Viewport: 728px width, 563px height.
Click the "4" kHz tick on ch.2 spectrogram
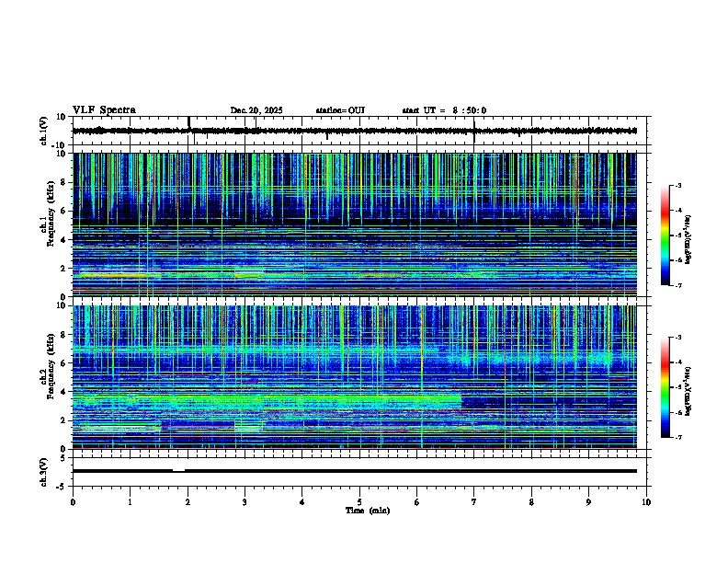(64, 392)
